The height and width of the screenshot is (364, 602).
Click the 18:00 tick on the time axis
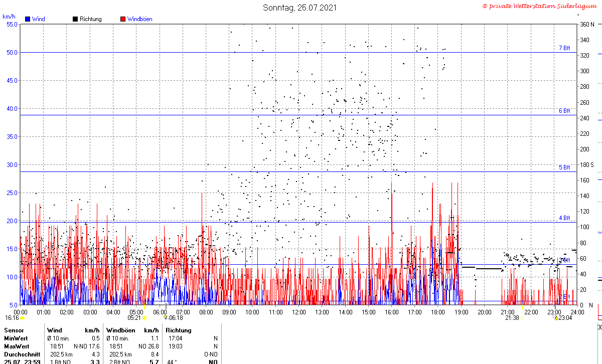(438, 312)
